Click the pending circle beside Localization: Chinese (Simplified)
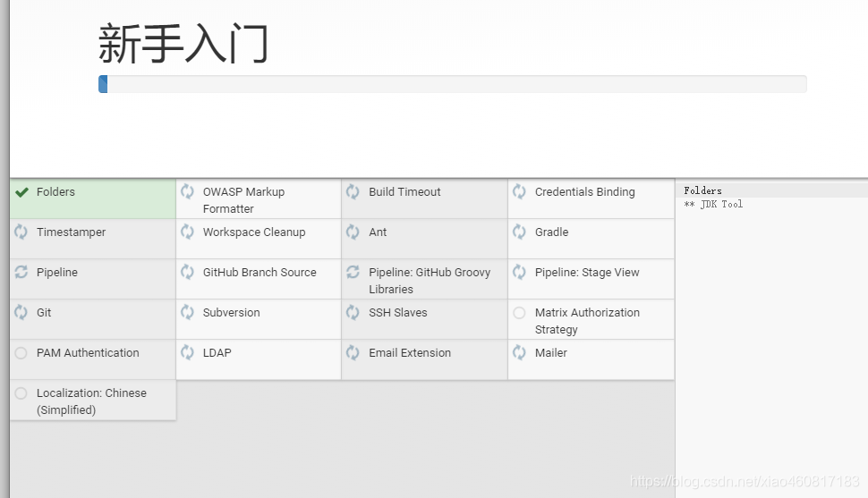The image size is (868, 498). coord(21,393)
